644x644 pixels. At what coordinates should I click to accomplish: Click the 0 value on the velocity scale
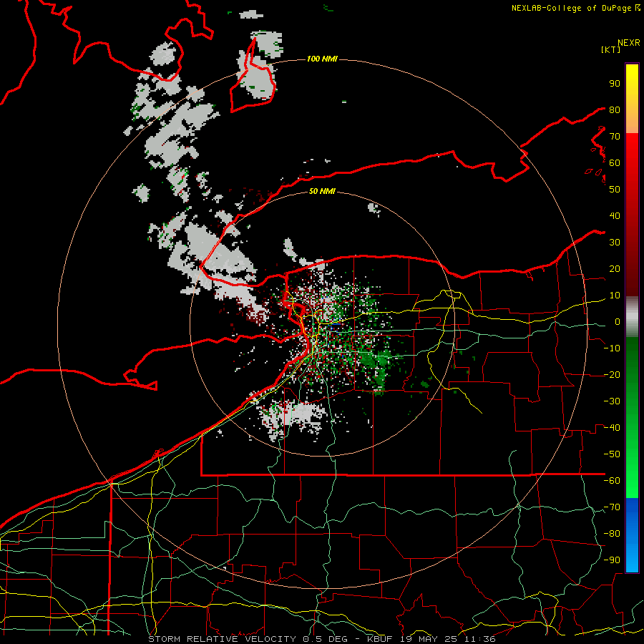pyautogui.click(x=618, y=321)
